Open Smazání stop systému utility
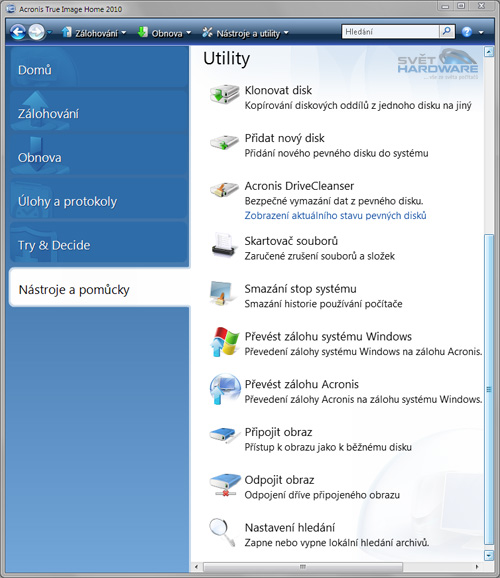Image resolution: width=500 pixels, height=578 pixels. 300,289
